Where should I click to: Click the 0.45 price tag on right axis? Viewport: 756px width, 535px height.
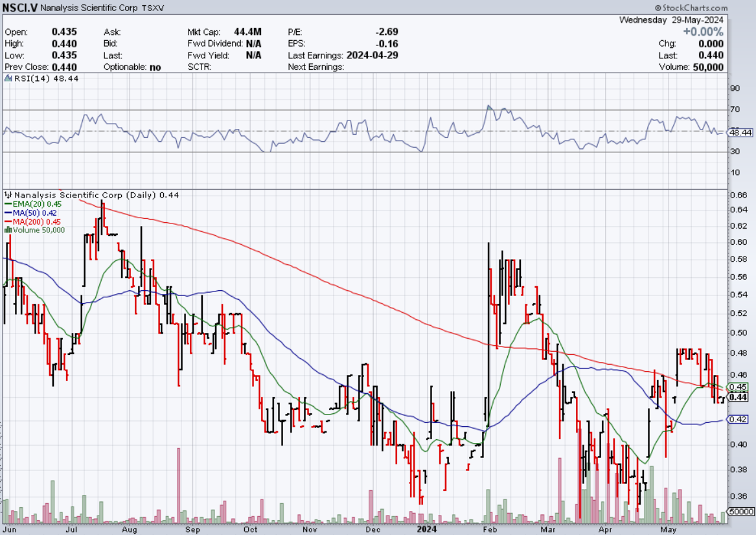coord(738,387)
